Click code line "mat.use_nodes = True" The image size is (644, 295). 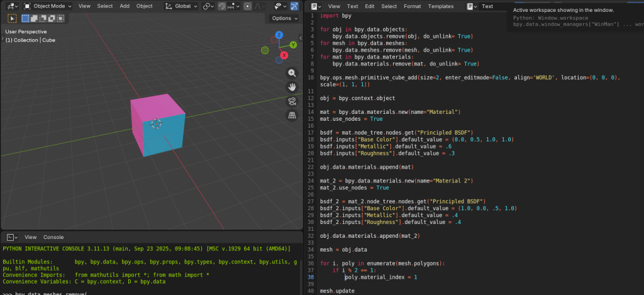coord(351,119)
